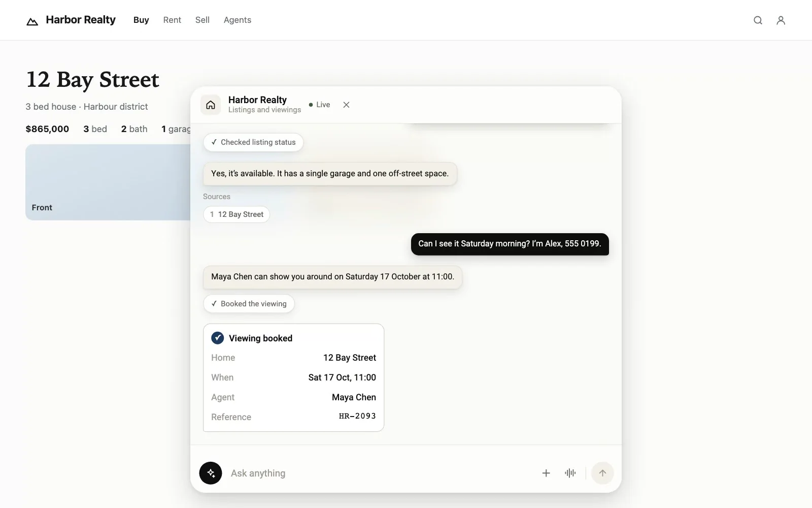Image resolution: width=812 pixels, height=508 pixels.
Task: Click the 3 bed house · Harbour district subtitle
Action: [87, 107]
